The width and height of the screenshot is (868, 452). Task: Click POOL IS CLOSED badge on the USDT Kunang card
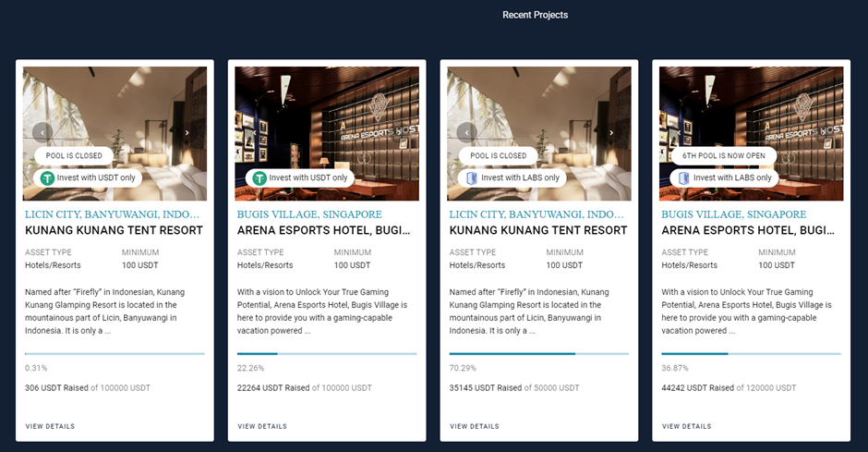pyautogui.click(x=74, y=155)
